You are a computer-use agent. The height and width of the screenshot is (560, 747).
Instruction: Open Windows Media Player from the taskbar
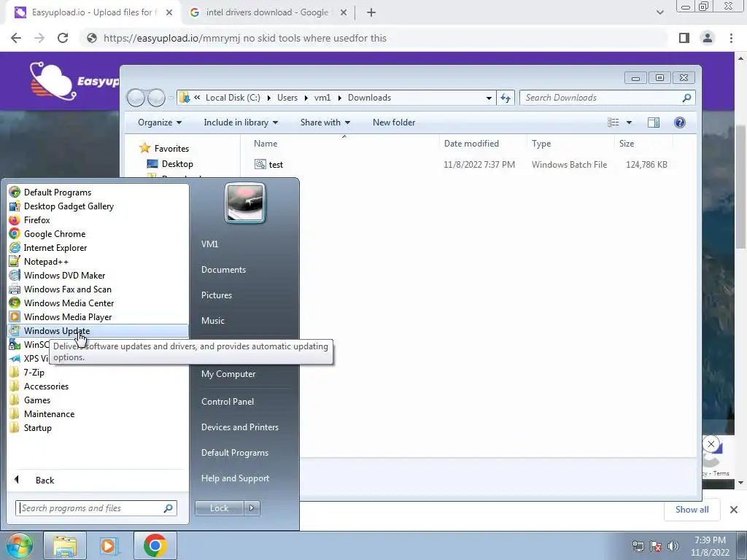[x=109, y=545]
